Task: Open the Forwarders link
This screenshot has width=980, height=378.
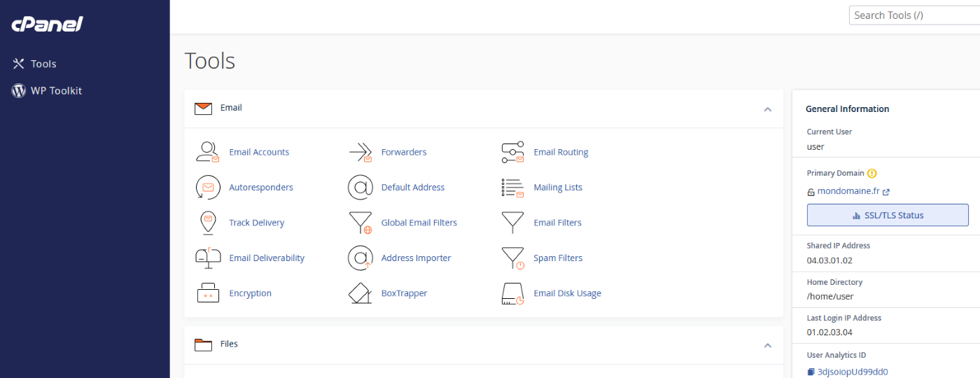Action: pyautogui.click(x=404, y=152)
